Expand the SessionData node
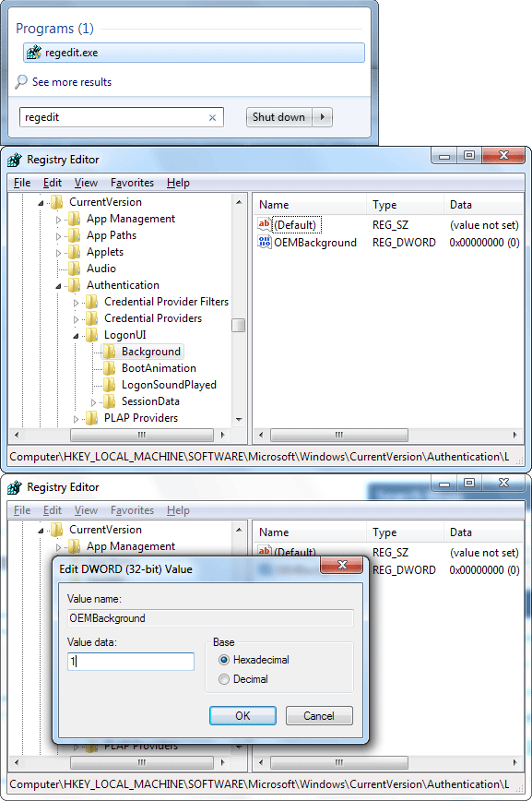The width and height of the screenshot is (532, 801). pos(93,402)
